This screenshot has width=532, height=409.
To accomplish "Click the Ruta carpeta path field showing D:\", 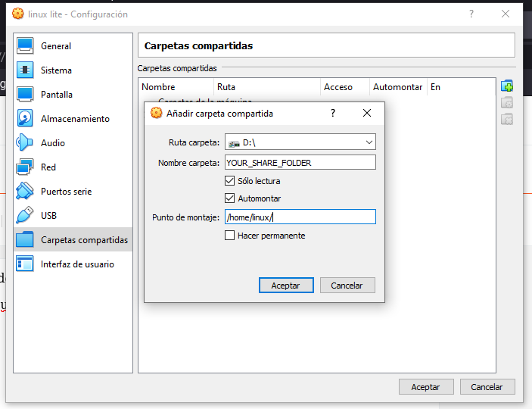I will (x=300, y=142).
